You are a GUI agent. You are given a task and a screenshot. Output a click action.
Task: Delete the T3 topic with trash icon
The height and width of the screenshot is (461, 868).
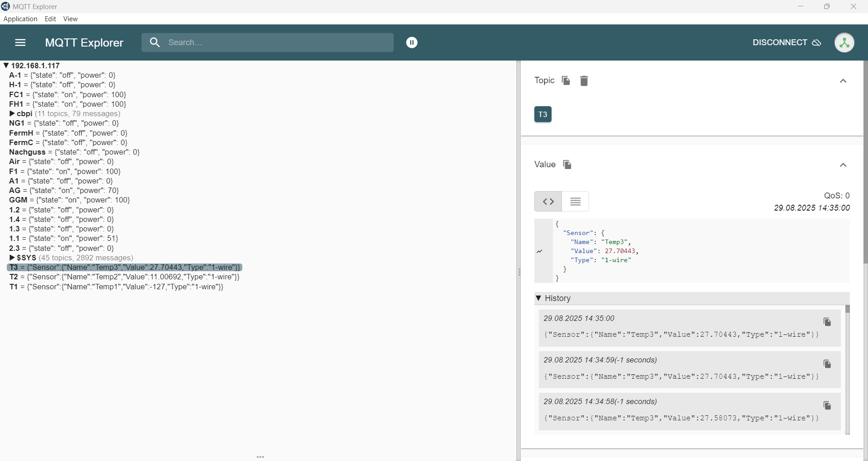584,81
